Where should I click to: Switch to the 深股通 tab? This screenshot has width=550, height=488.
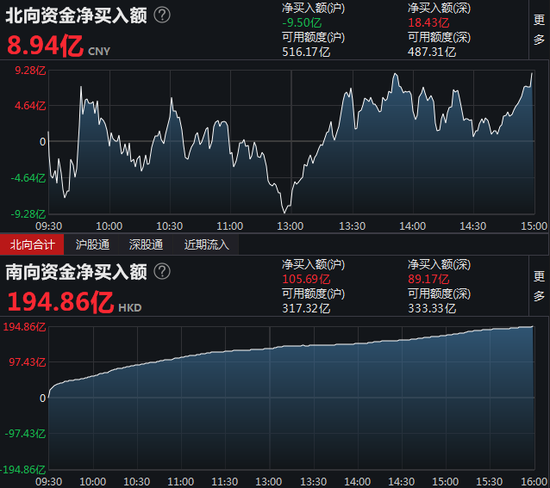click(x=146, y=245)
